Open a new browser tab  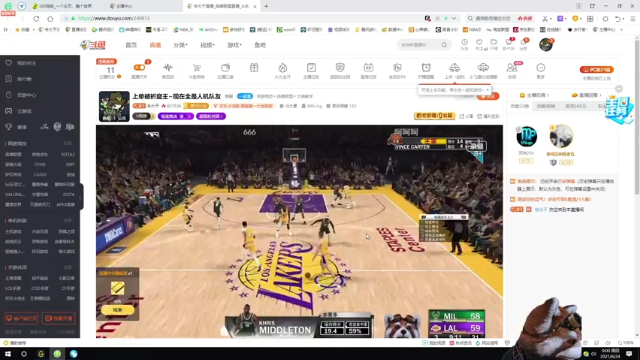266,6
